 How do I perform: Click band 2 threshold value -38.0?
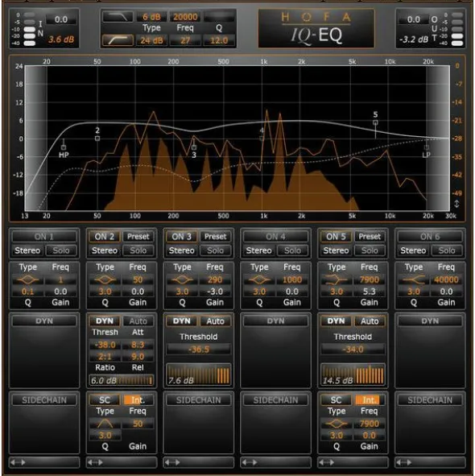click(x=105, y=345)
